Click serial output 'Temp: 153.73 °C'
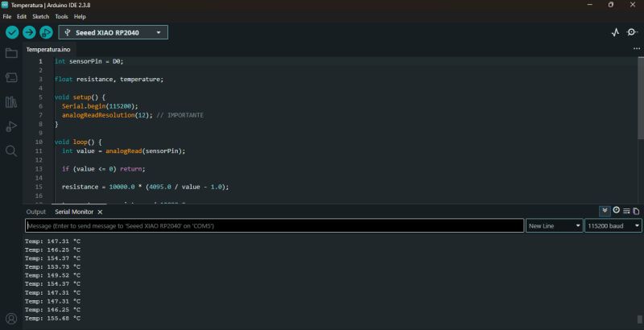The width and height of the screenshot is (644, 330). [52, 266]
